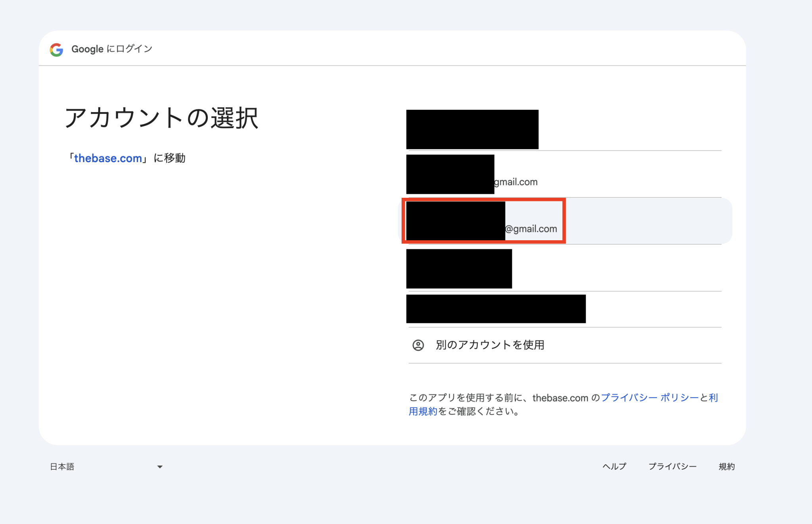
Task: Select 別のアカウントを使用 option
Action: [490, 345]
